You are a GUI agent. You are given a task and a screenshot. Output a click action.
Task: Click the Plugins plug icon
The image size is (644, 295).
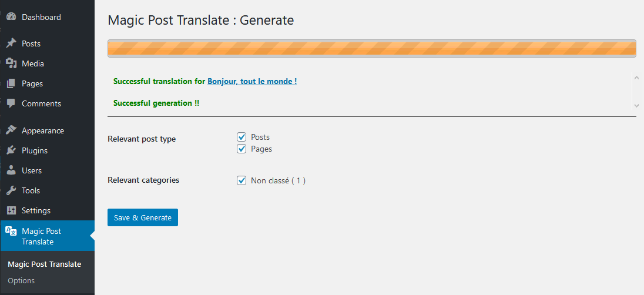pyautogui.click(x=11, y=150)
